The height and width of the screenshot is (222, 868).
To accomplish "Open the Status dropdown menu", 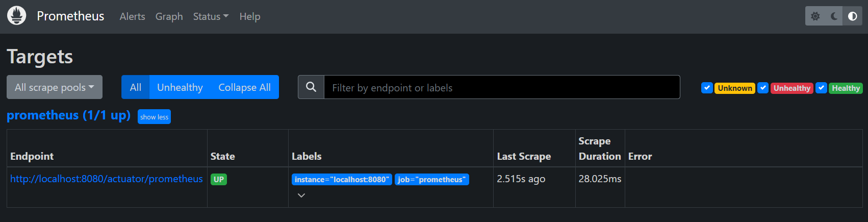I will click(211, 16).
